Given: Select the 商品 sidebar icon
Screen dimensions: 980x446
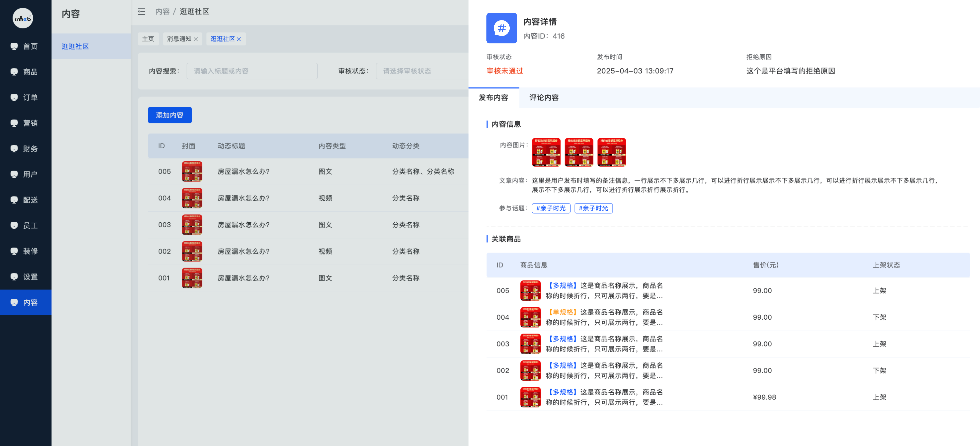Looking at the screenshot, I should pyautogui.click(x=14, y=71).
